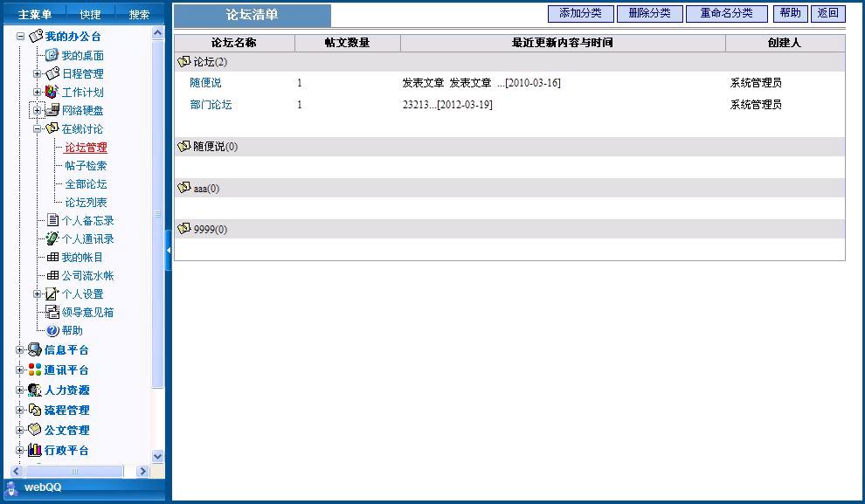Click the webQQ icon at bottom left
Viewport: 865px width, 504px height.
pyautogui.click(x=11, y=487)
